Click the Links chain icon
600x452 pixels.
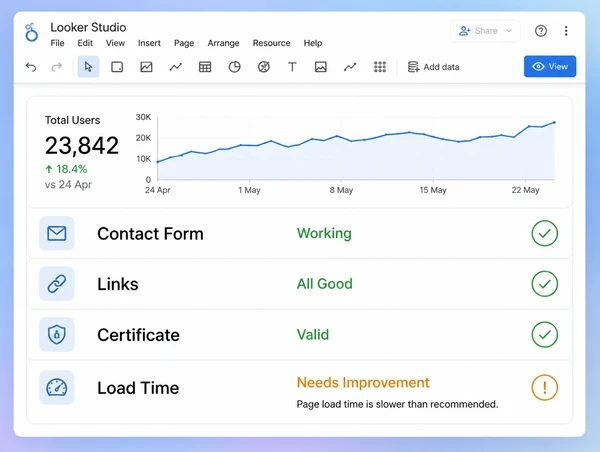57,284
